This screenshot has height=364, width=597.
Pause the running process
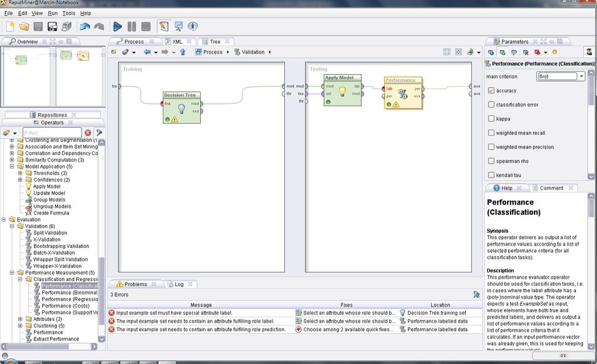tap(132, 26)
